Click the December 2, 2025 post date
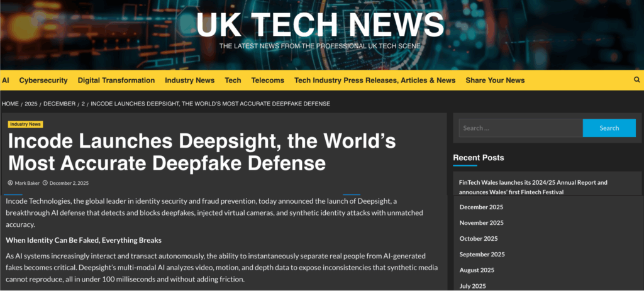This screenshot has height=291, width=644. click(x=69, y=183)
